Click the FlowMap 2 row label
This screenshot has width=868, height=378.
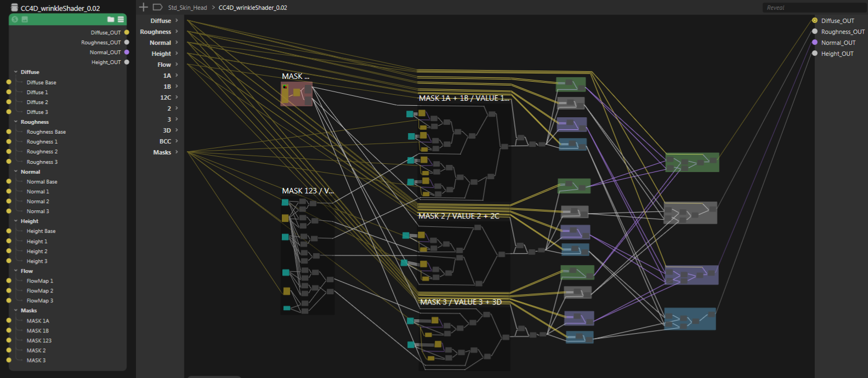(40, 290)
